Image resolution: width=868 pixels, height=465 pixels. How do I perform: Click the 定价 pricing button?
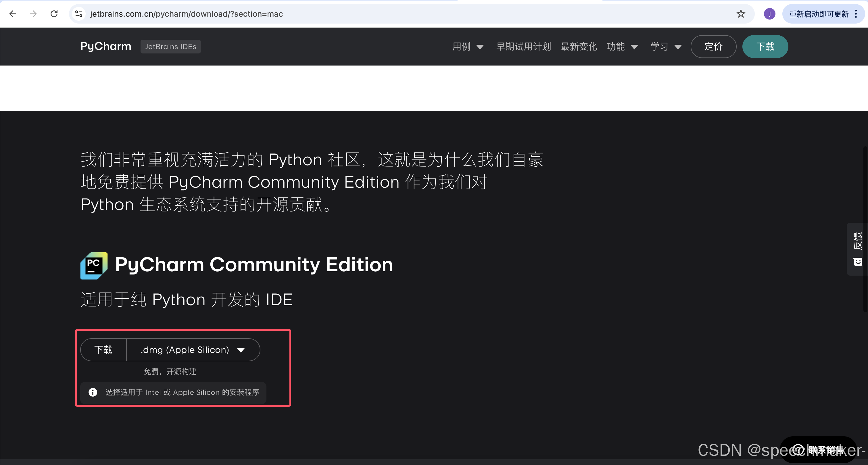coord(713,47)
